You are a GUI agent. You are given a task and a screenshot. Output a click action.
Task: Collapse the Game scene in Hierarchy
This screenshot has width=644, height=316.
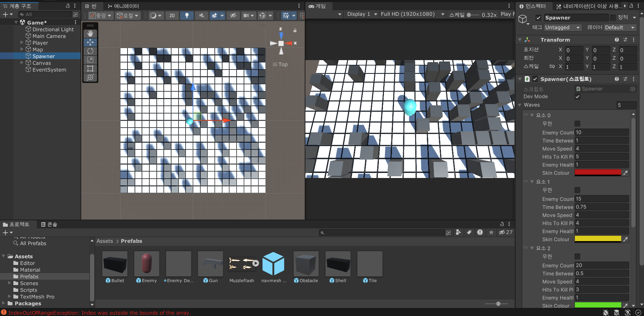[x=16, y=22]
